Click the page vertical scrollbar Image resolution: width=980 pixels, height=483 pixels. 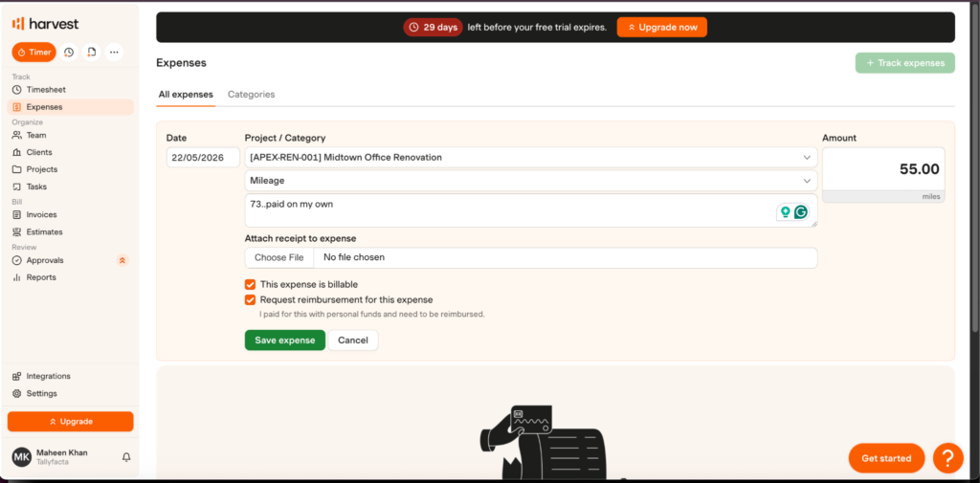coord(973,168)
